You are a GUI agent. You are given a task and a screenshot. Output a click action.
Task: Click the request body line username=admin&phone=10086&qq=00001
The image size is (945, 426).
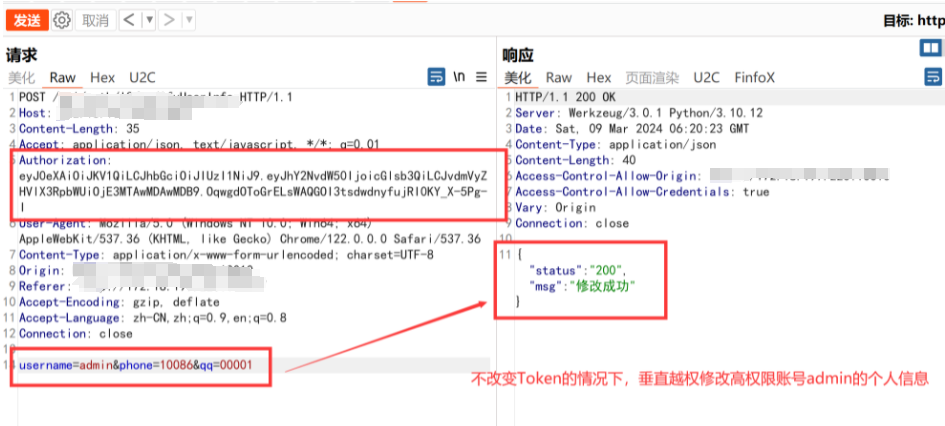pyautogui.click(x=136, y=365)
